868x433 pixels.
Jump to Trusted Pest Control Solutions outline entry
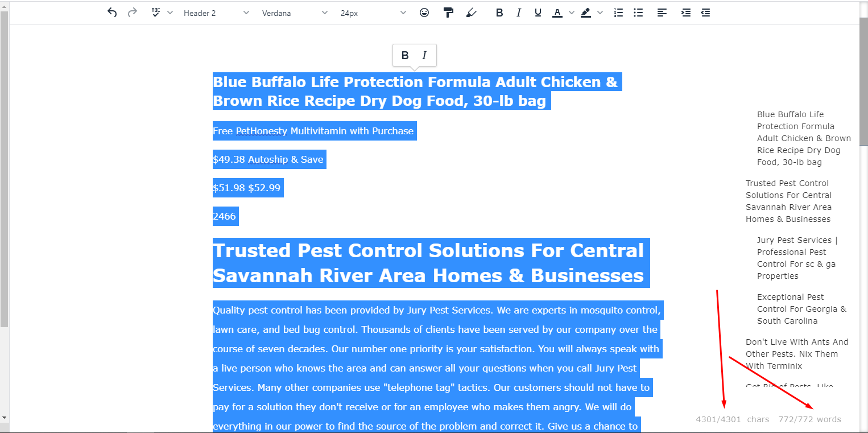pyautogui.click(x=789, y=201)
